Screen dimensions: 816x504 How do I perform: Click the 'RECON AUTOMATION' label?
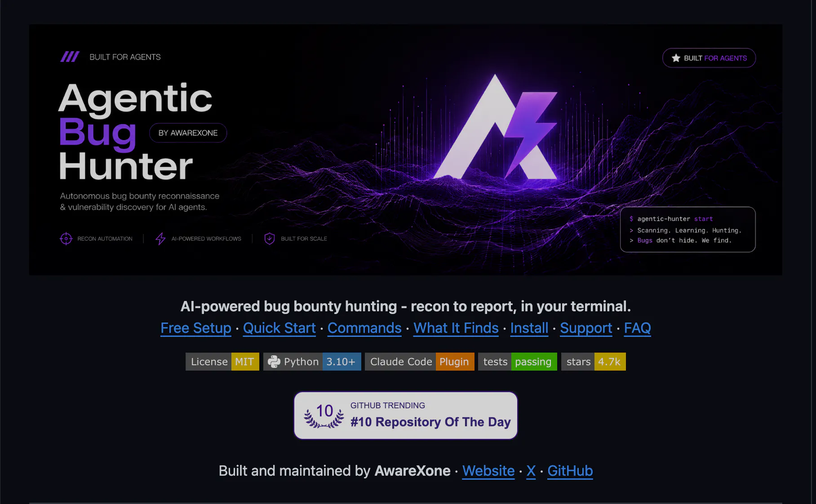105,239
